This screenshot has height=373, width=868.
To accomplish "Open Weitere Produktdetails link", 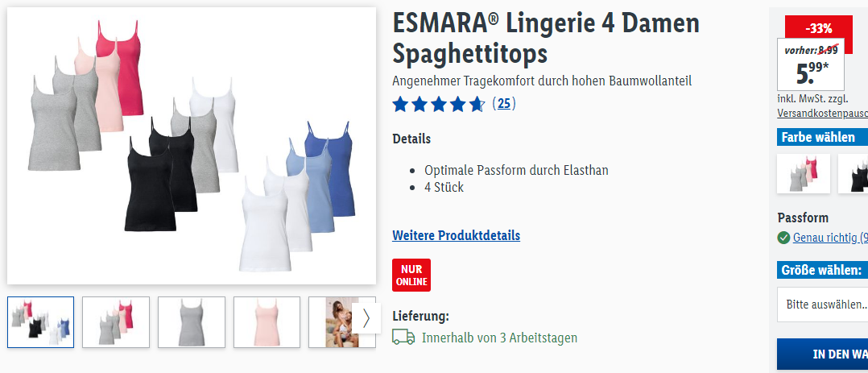I will pos(456,235).
